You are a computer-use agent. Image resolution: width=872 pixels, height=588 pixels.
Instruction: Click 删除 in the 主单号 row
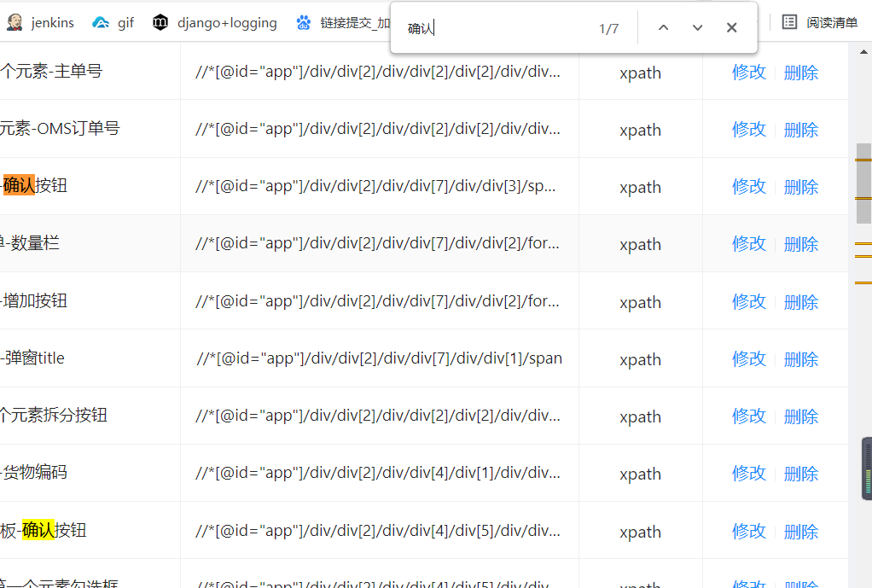(x=801, y=73)
